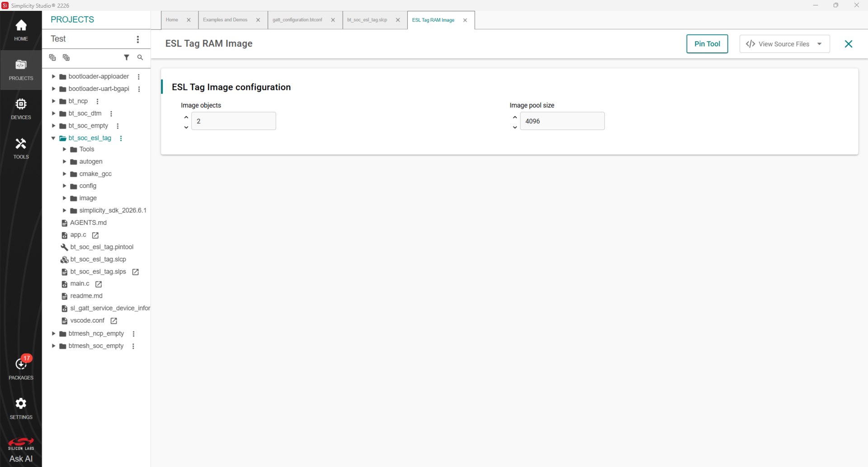Open the Projects sidebar section
868x467 pixels.
[21, 70]
